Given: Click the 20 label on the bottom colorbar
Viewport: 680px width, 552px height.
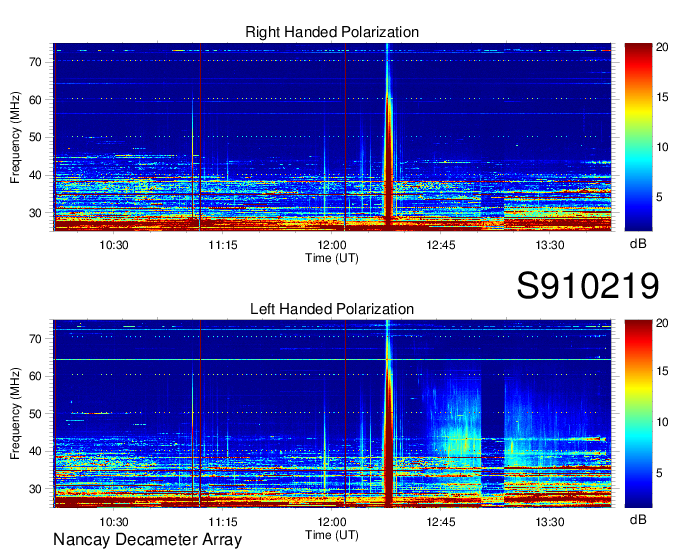Looking at the screenshot, I should 662,324.
